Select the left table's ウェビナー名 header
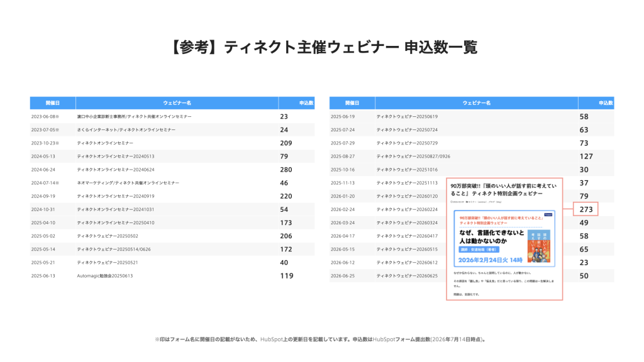 (x=177, y=103)
